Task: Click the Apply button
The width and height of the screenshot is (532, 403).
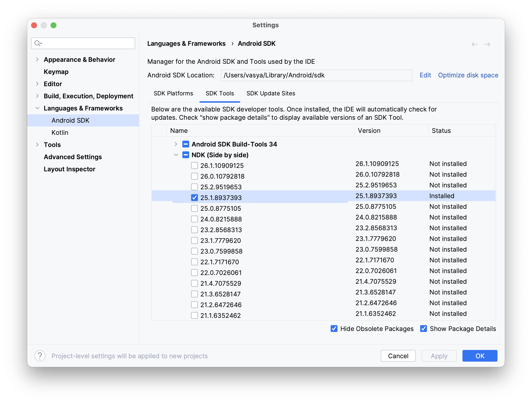Action: (x=439, y=356)
